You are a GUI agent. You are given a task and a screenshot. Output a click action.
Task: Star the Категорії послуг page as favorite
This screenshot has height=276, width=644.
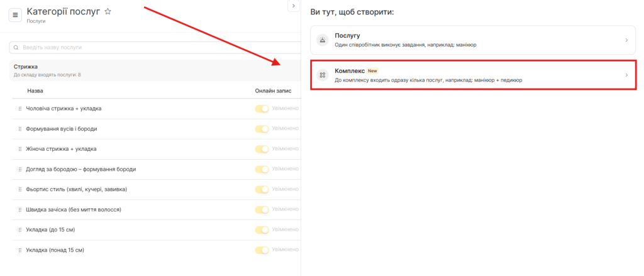pyautogui.click(x=108, y=11)
